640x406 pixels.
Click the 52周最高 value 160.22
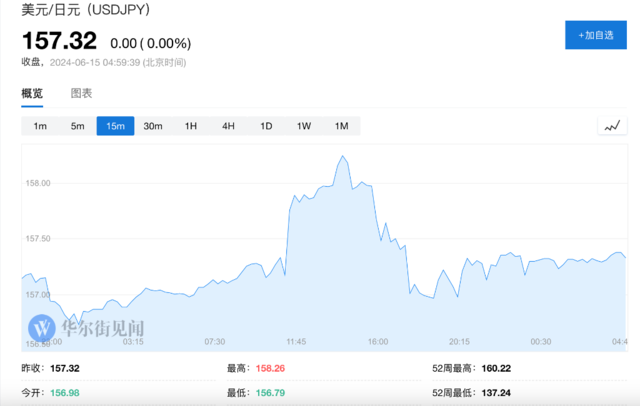(x=491, y=368)
